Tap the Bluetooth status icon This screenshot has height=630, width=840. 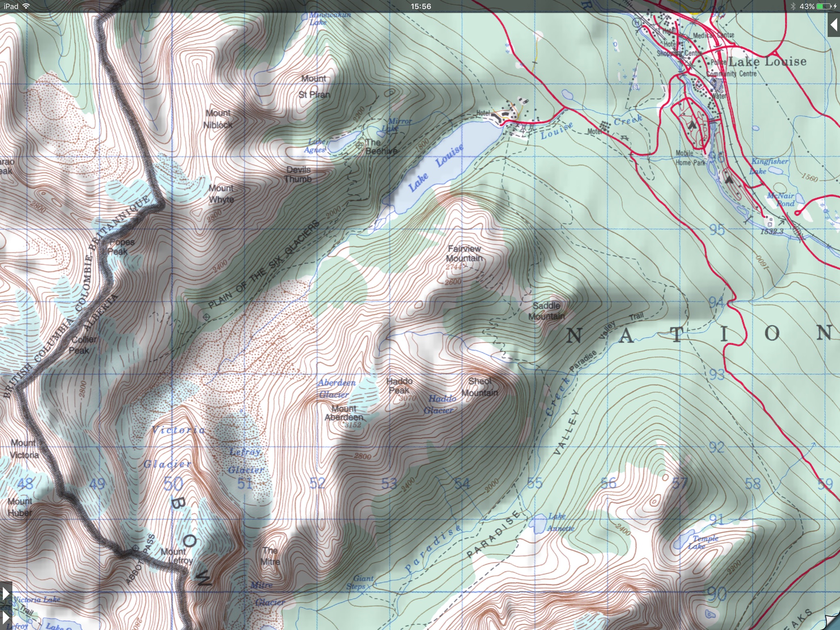click(793, 6)
